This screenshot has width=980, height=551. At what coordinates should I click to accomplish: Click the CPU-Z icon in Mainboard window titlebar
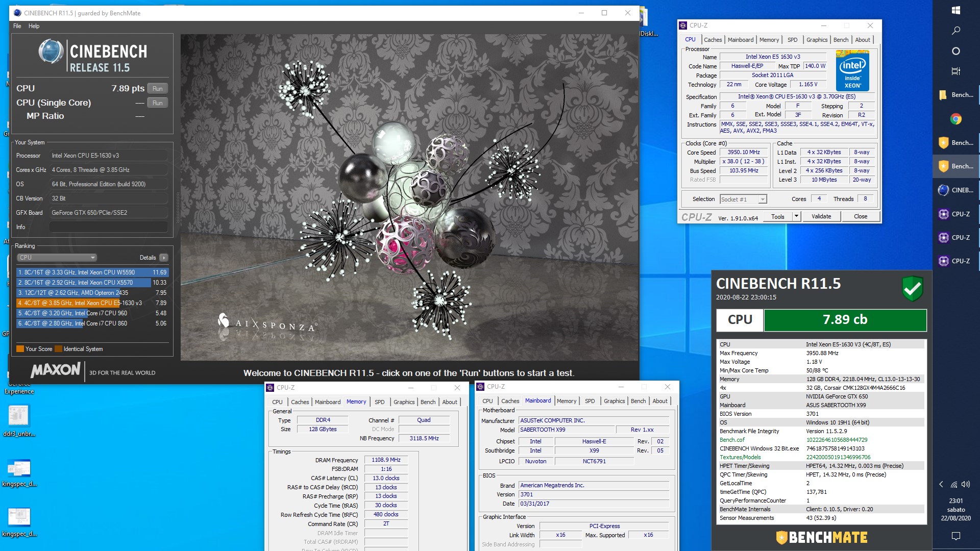[480, 387]
